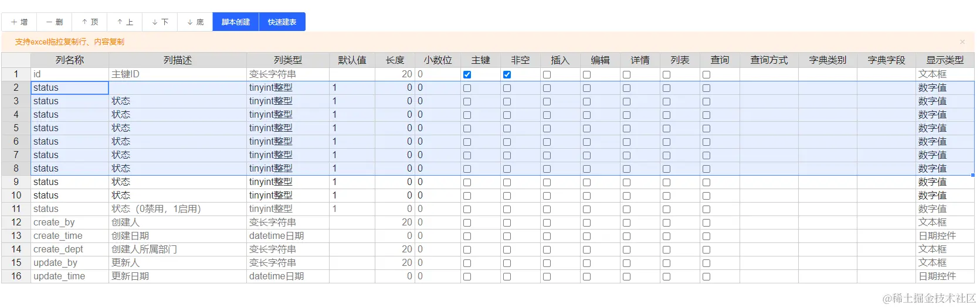
Task: Open 脚本创建 script creation
Action: (x=236, y=22)
